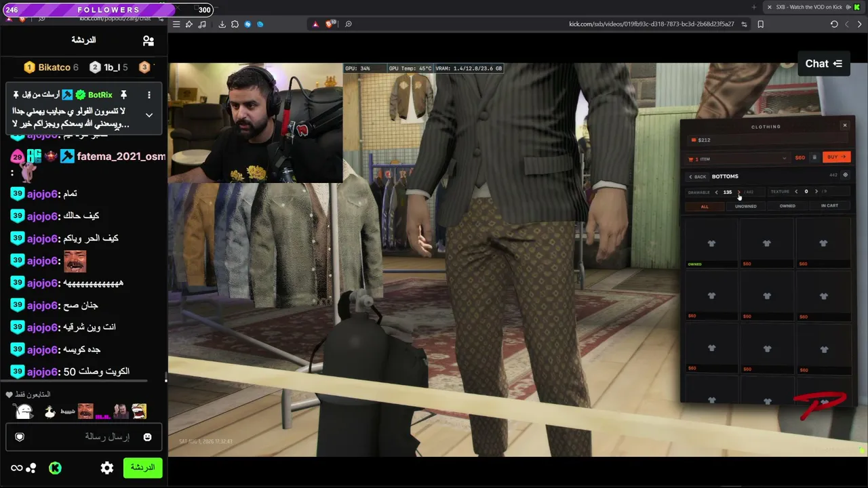
Task: Open browser downloads icon
Action: tap(222, 24)
